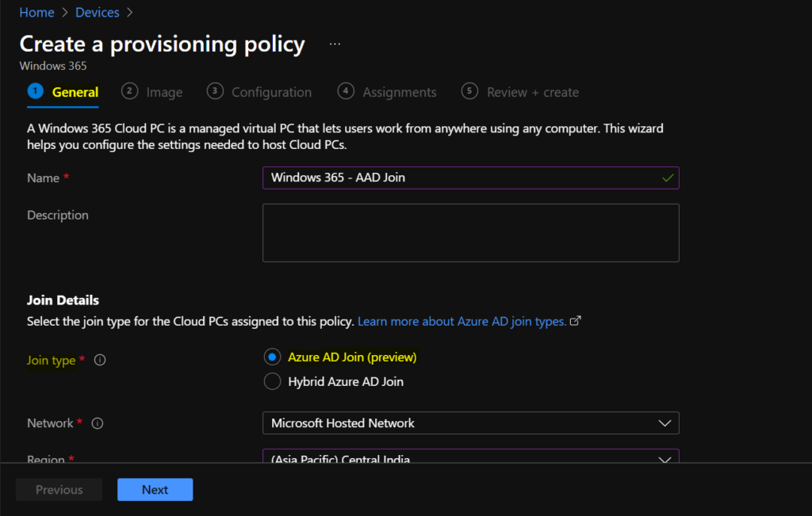
Task: Open the Network dropdown showing Microsoft Hosted Network
Action: coord(471,422)
